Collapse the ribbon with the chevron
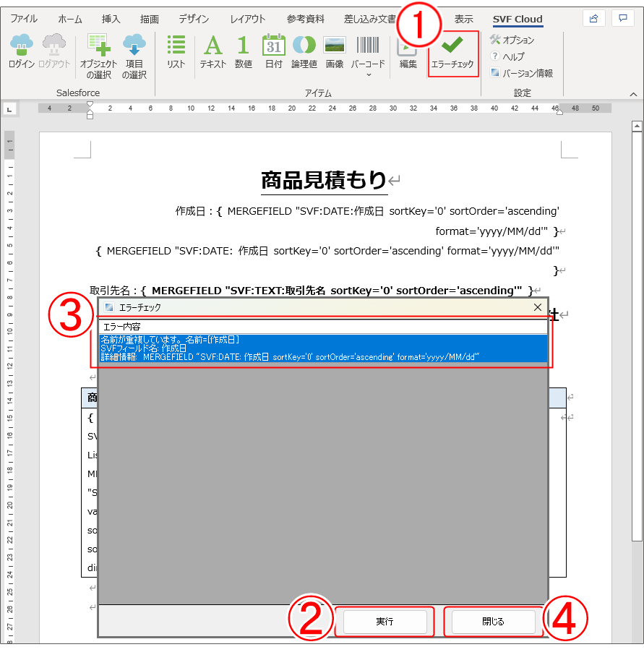This screenshot has width=644, height=660. (633, 93)
